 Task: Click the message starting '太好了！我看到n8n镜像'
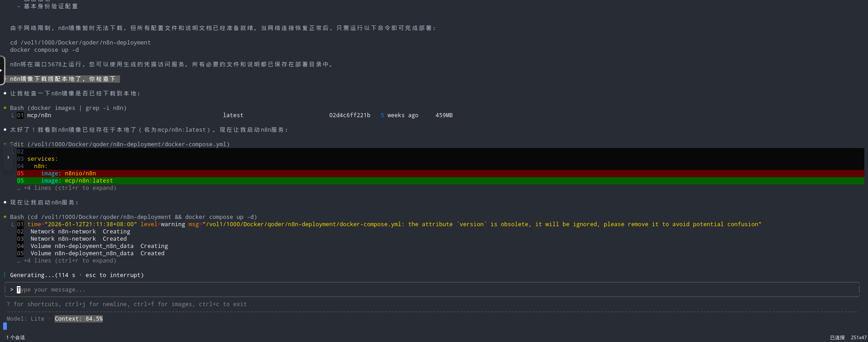pyautogui.click(x=149, y=130)
